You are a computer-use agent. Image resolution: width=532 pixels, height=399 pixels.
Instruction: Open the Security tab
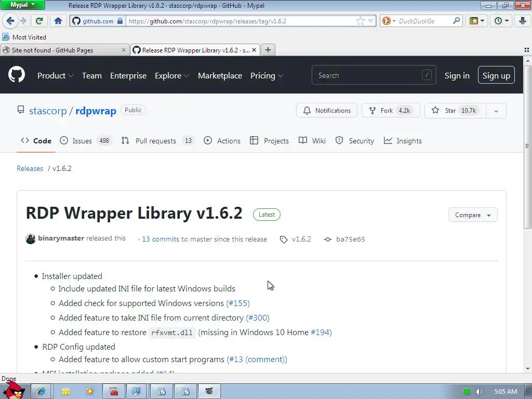pos(354,141)
